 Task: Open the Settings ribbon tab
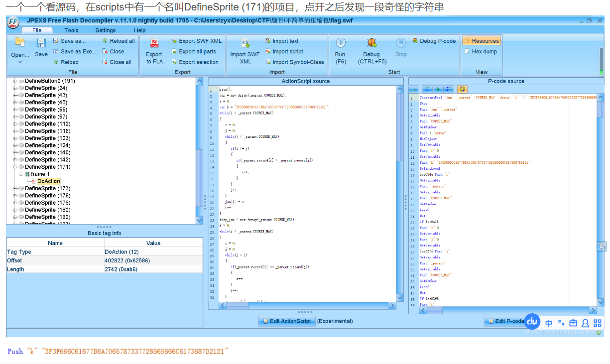[106, 30]
